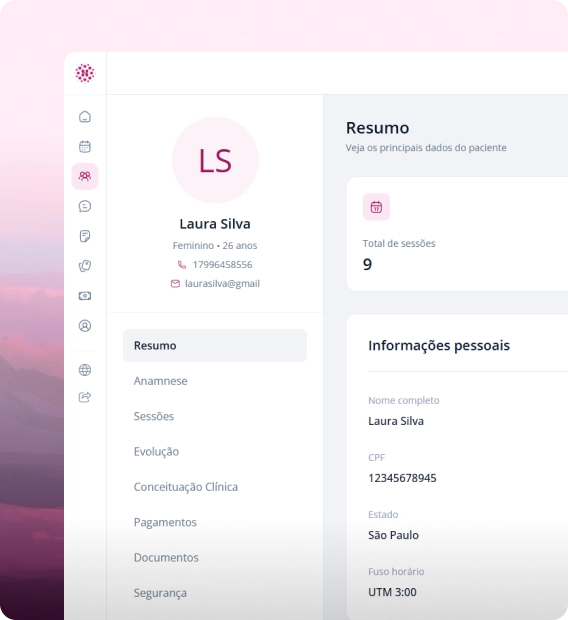This screenshot has width=568, height=620.
Task: Open the notes document icon
Action: pyautogui.click(x=85, y=236)
